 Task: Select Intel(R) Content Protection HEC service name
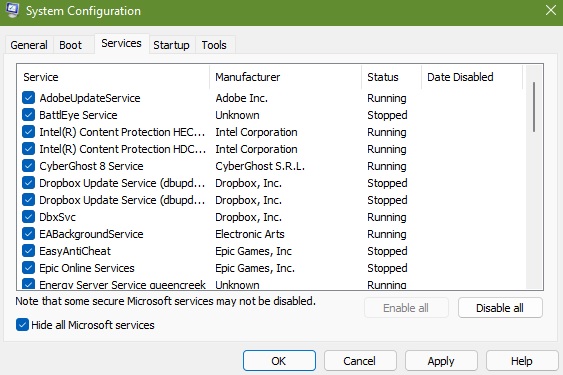pyautogui.click(x=122, y=132)
